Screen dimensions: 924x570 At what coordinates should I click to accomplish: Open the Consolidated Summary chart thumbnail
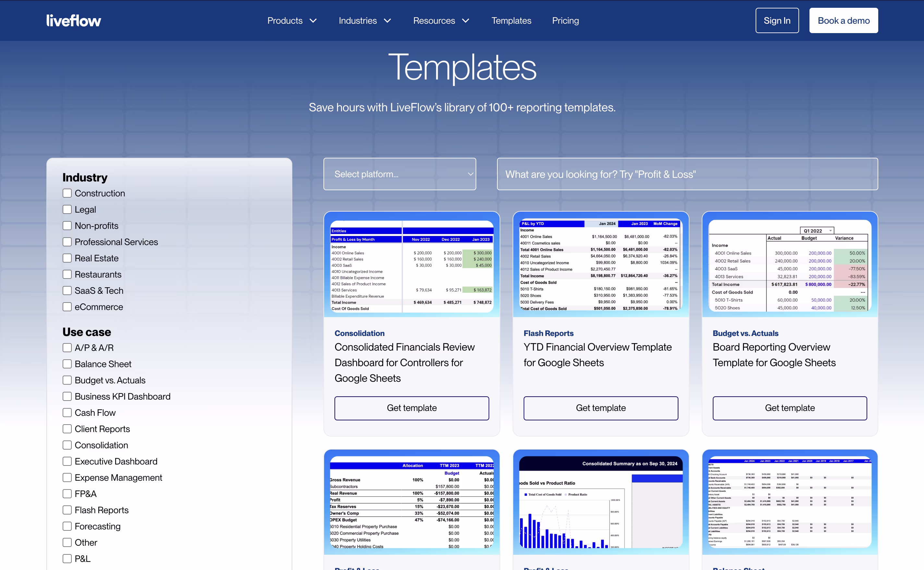point(601,502)
